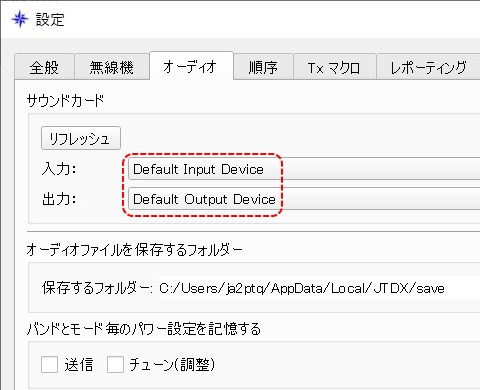Click the JTDX star icon in title bar
Viewport: 480px width, 390px height.
pos(19,19)
